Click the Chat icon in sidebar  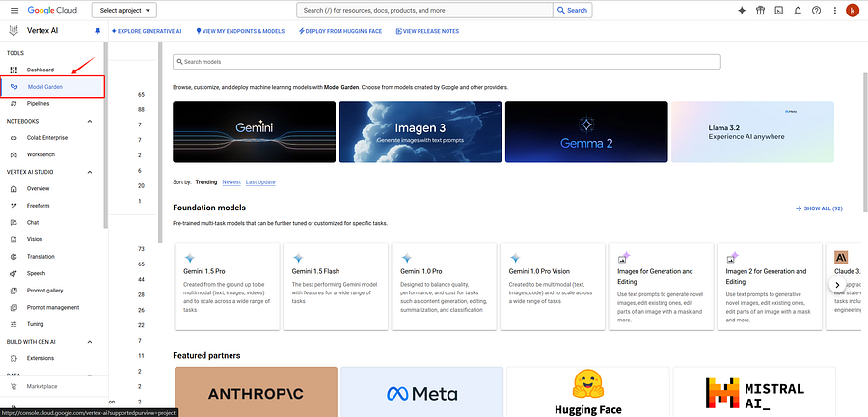point(14,223)
